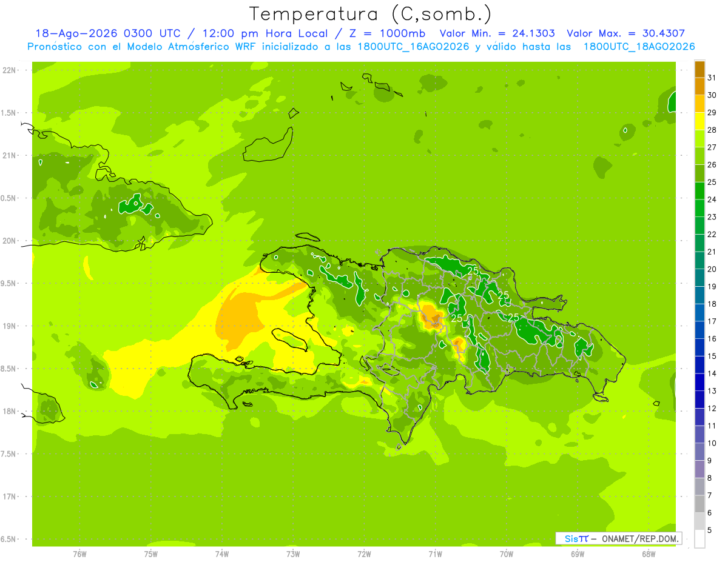Click the "76W" longitude axis label
Viewport: 728px width, 562px height.
coord(79,555)
